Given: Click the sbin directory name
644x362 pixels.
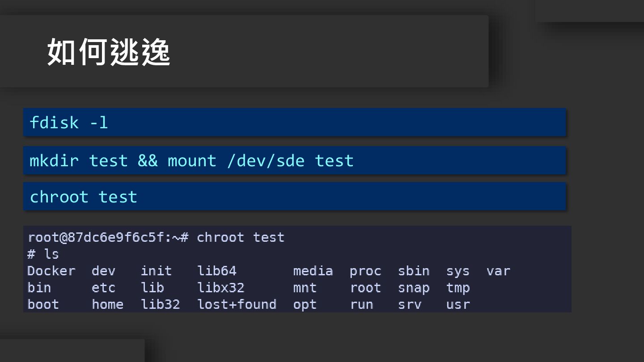Looking at the screenshot, I should (414, 271).
